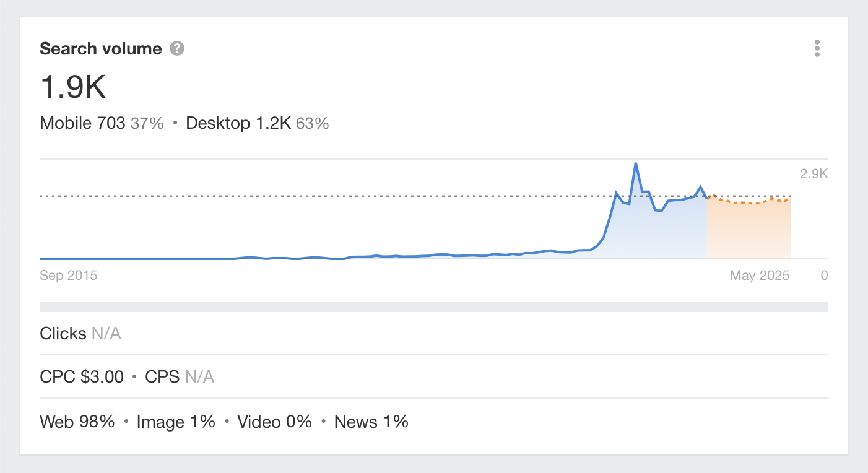The image size is (868, 473).
Task: Open the Clicks N/A details expander
Action: pos(80,333)
